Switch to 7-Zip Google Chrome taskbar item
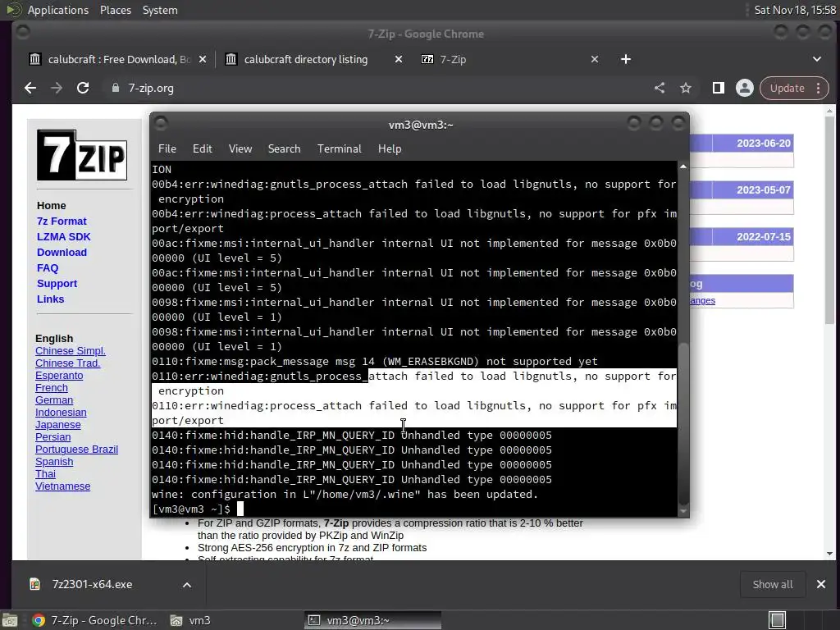The width and height of the screenshot is (840, 630). pos(95,620)
